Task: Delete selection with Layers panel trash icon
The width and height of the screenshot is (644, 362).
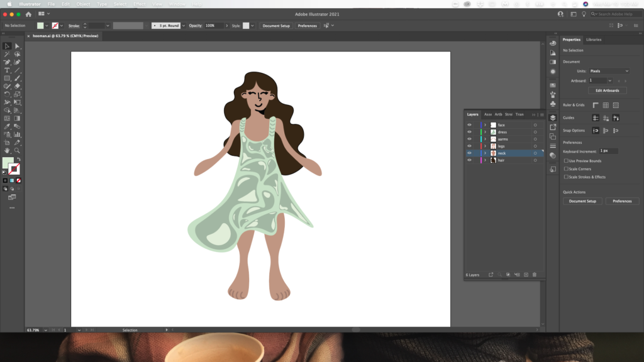Action: pos(535,275)
